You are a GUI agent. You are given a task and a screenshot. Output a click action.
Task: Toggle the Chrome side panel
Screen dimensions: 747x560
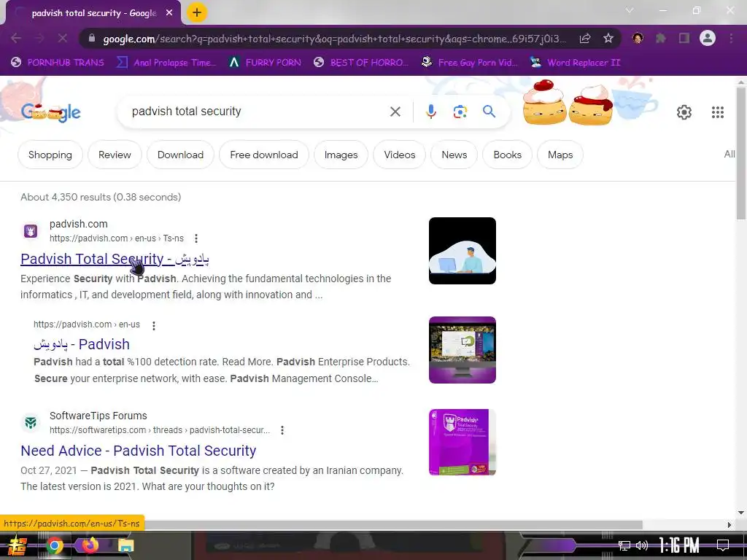[x=684, y=38]
